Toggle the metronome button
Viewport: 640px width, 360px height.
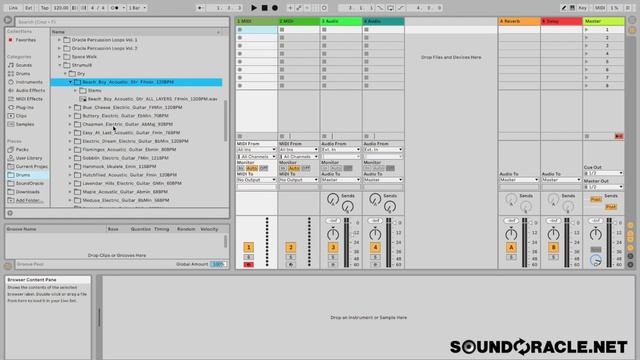[114, 8]
